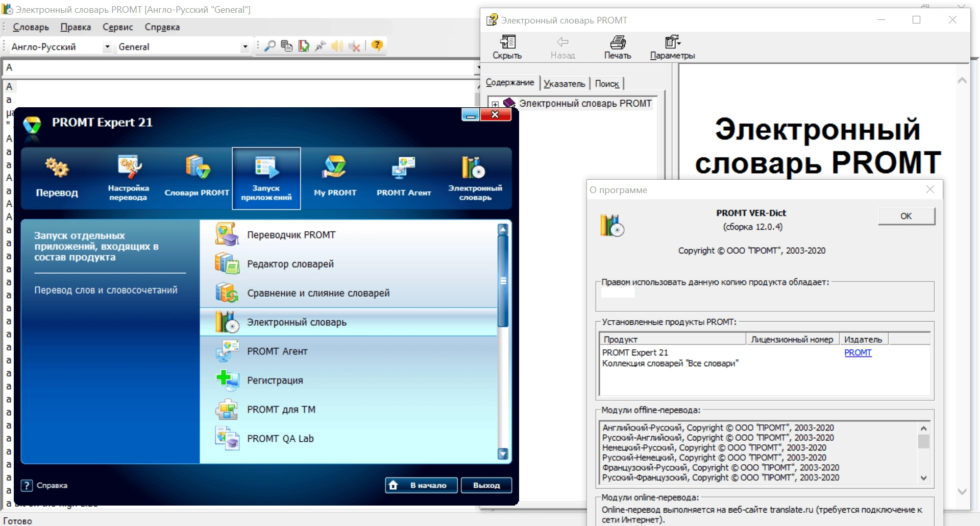The width and height of the screenshot is (980, 526).
Task: Click the Продукт column header
Action: click(x=672, y=339)
